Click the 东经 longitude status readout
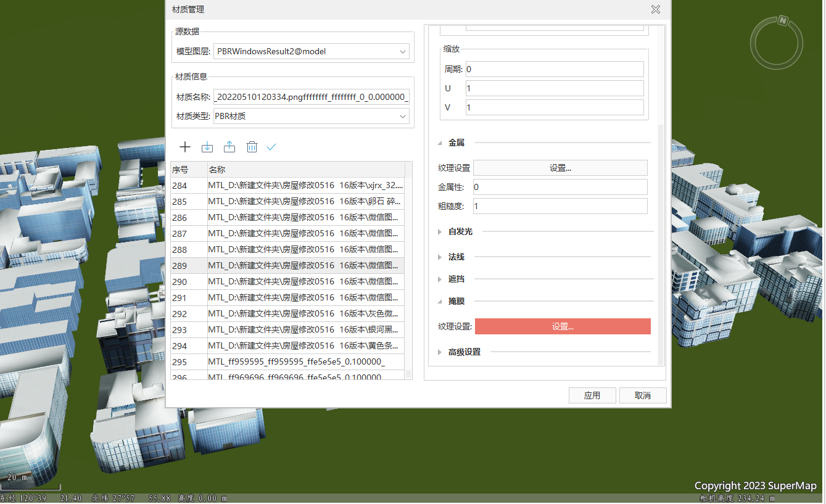This screenshot has width=826, height=504. 41,498
